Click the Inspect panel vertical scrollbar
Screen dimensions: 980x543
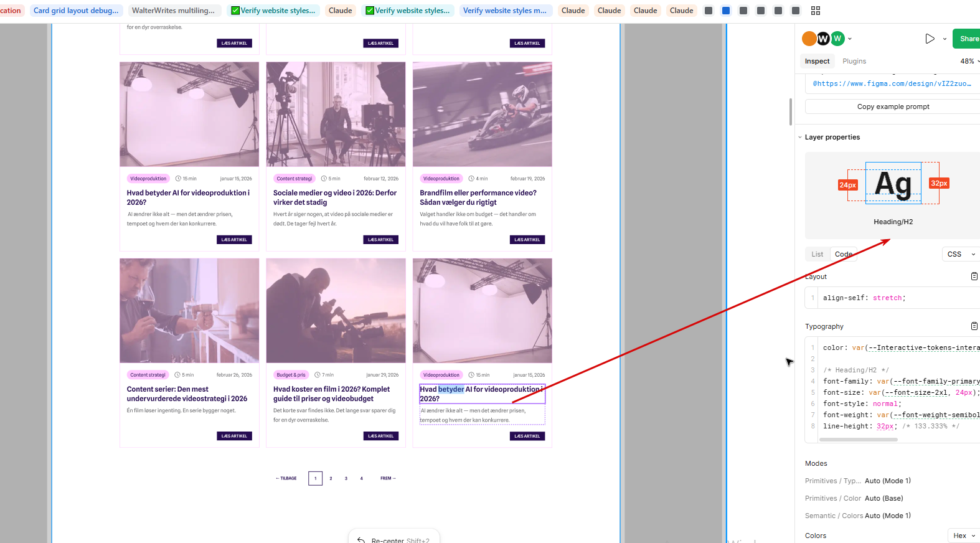tap(791, 111)
